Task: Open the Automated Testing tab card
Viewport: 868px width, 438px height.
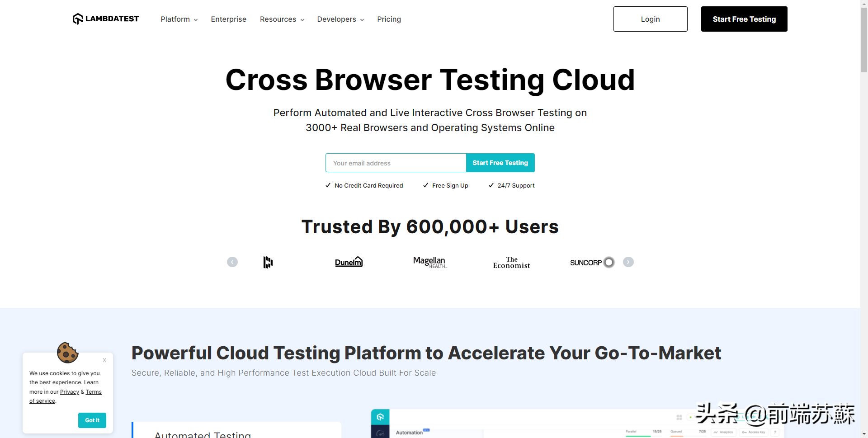Action: click(x=236, y=430)
